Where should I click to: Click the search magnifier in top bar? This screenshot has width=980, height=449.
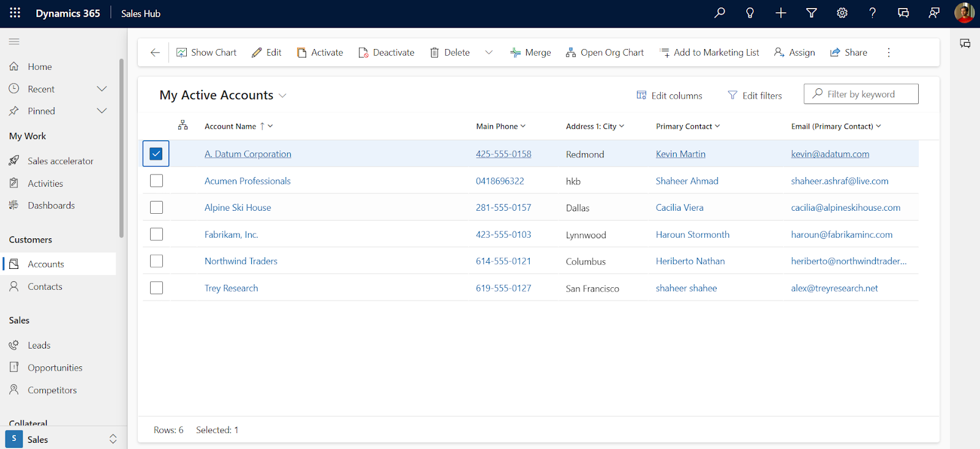720,13
